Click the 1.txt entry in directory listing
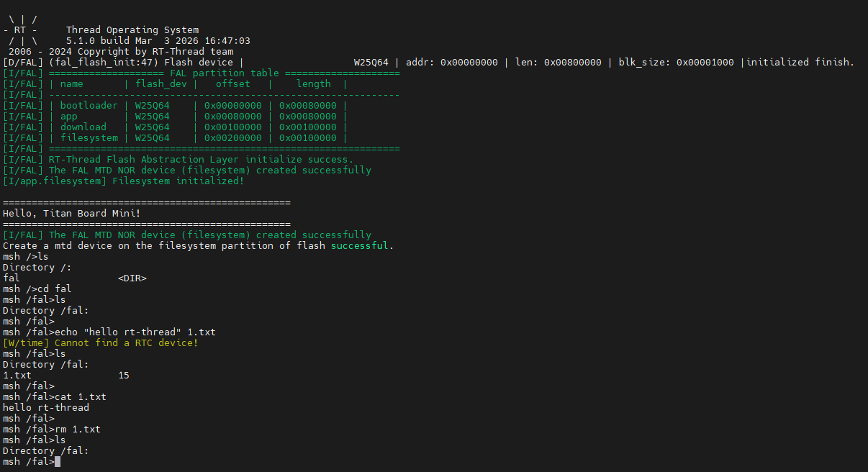 click(17, 375)
